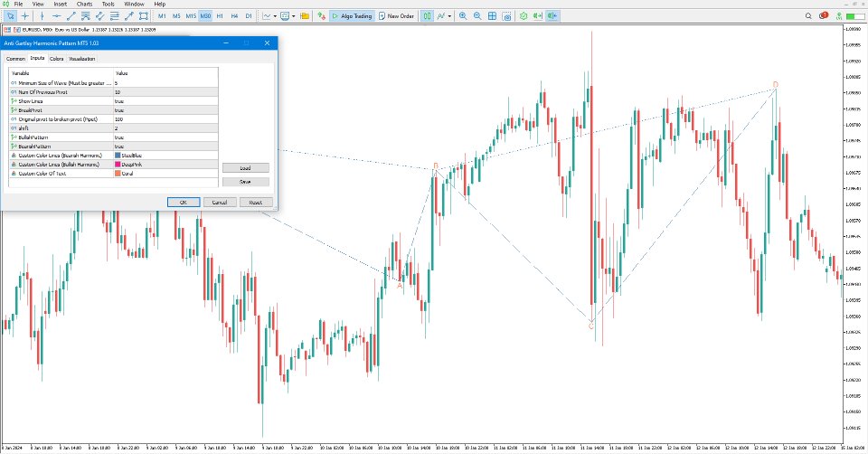
Task: Zoom out on the chart
Action: pyautogui.click(x=477, y=16)
